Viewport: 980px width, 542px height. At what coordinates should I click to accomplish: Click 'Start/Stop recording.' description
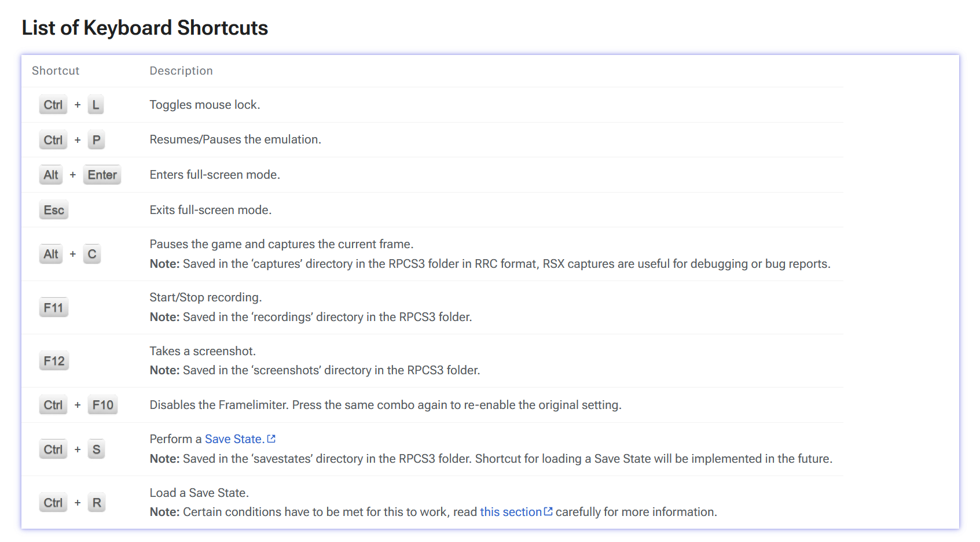click(x=205, y=297)
